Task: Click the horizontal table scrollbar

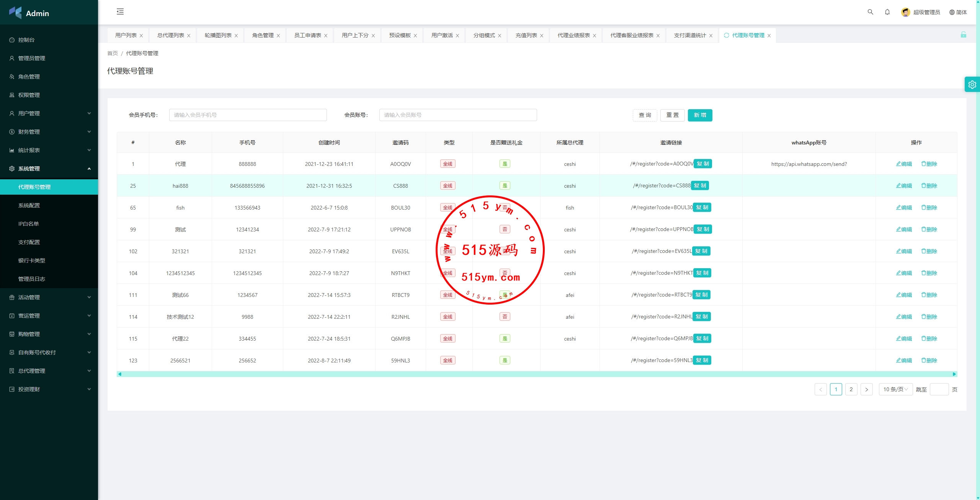Action: click(x=536, y=374)
